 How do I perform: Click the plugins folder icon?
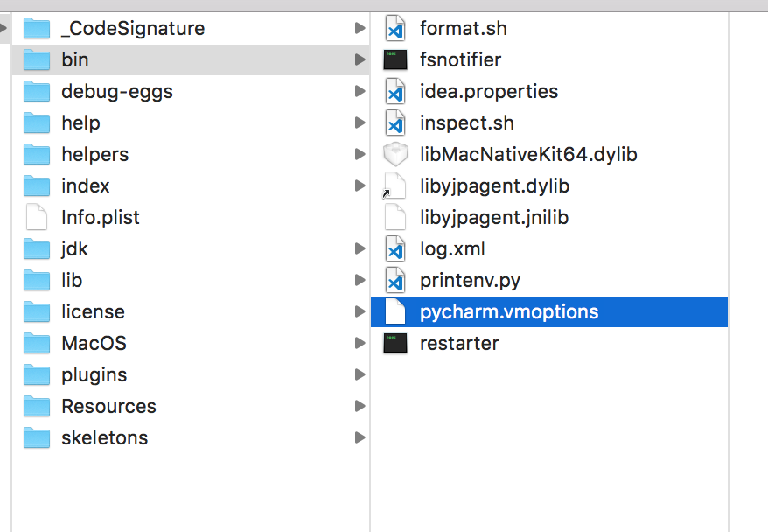click(37, 374)
